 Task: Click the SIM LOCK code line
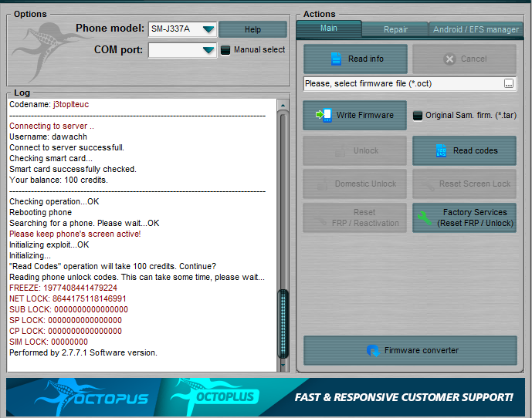click(x=49, y=342)
